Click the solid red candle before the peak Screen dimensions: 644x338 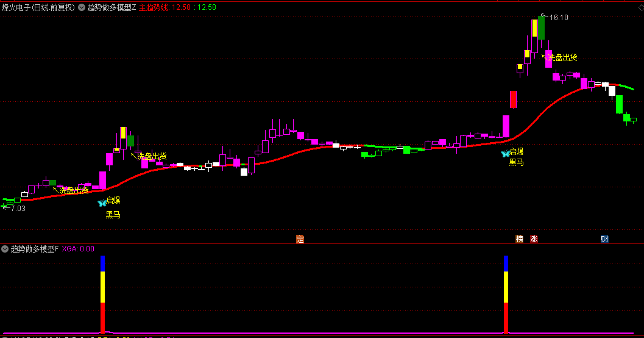click(x=513, y=99)
